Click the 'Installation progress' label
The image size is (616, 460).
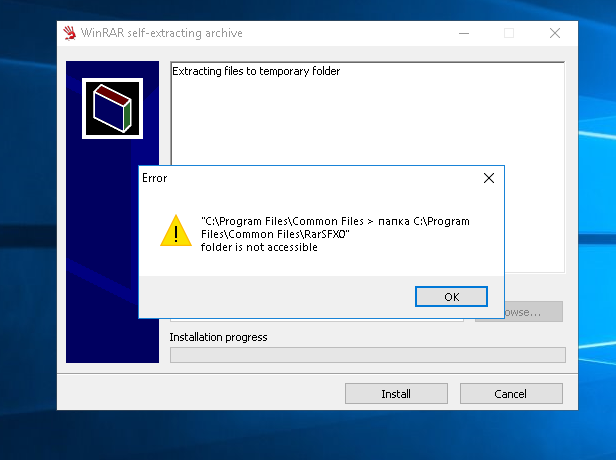point(218,337)
